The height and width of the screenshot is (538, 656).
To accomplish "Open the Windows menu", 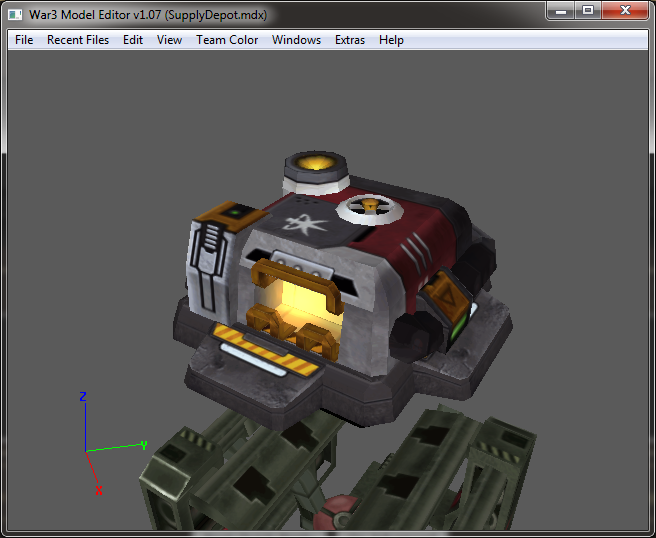I will (296, 40).
